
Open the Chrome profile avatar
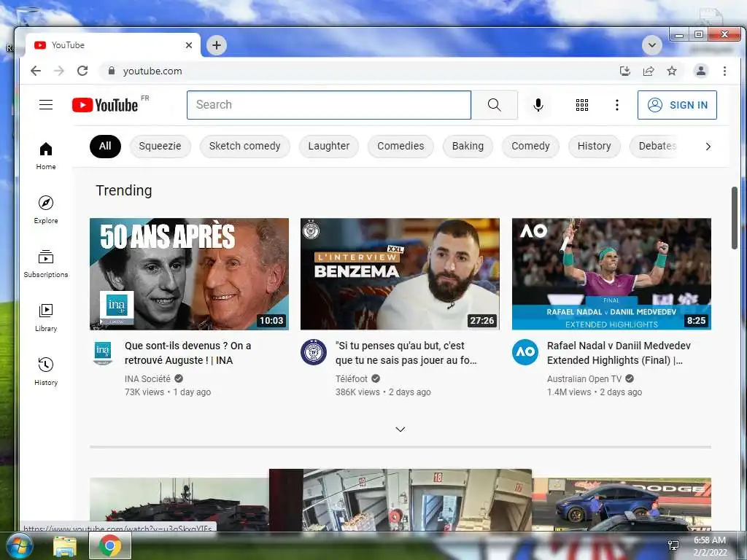701,71
